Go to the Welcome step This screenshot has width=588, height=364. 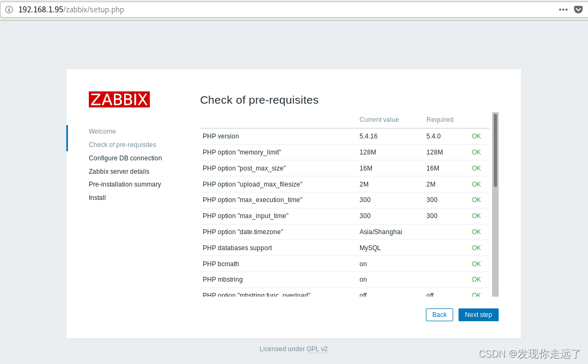pos(102,131)
